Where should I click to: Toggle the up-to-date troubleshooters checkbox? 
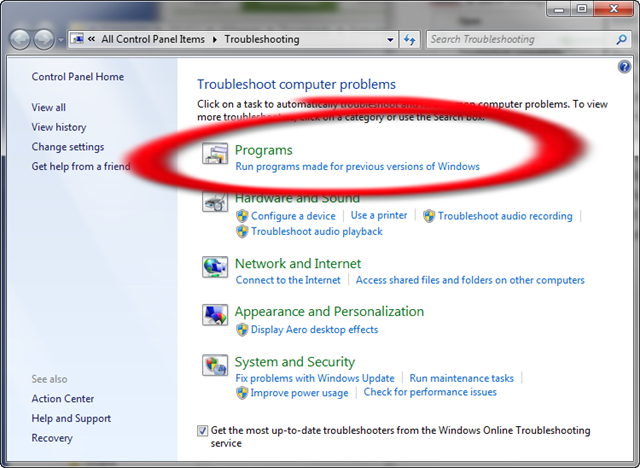pos(202,430)
